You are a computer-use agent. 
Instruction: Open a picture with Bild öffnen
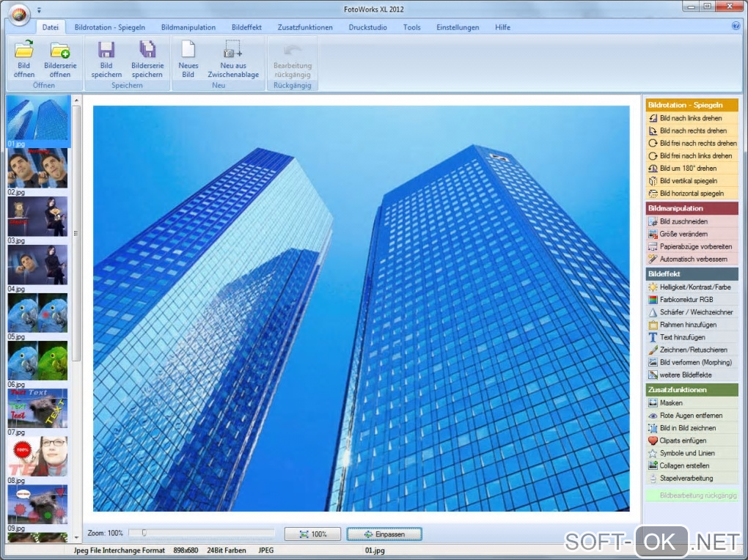coord(24,59)
